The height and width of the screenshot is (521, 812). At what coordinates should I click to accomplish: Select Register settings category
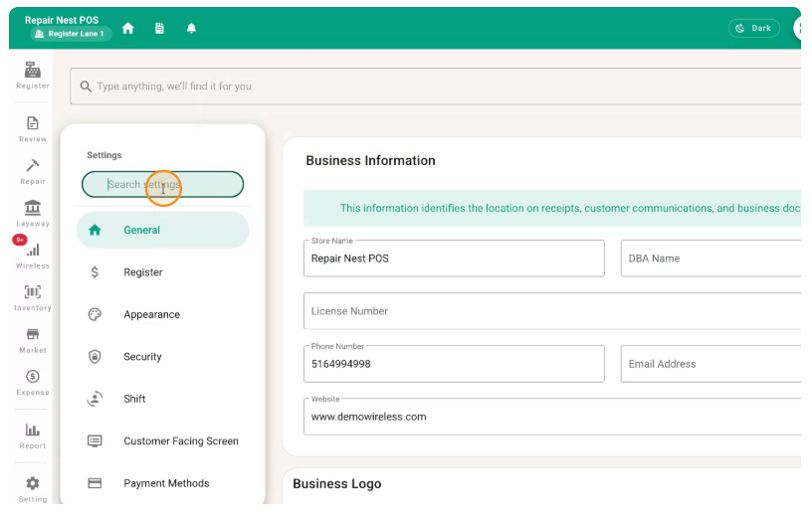162,272
